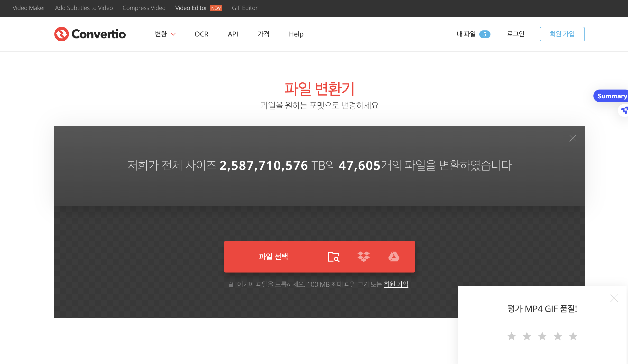Open the OCR menu item
Viewport: 628px width, 364px height.
point(201,34)
